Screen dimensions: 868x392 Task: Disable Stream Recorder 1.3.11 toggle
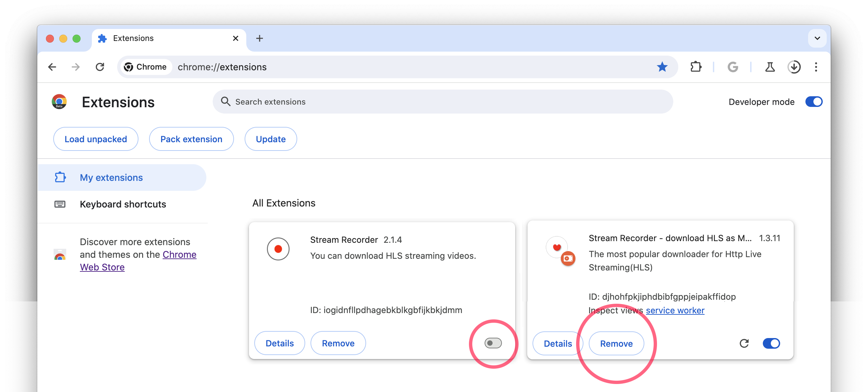(771, 343)
